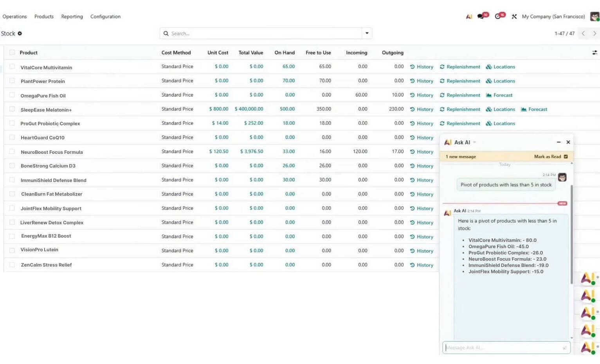Expand the Ask AI title dropdown caret
Image resolution: width=600 pixels, height=364 pixels.
(474, 142)
